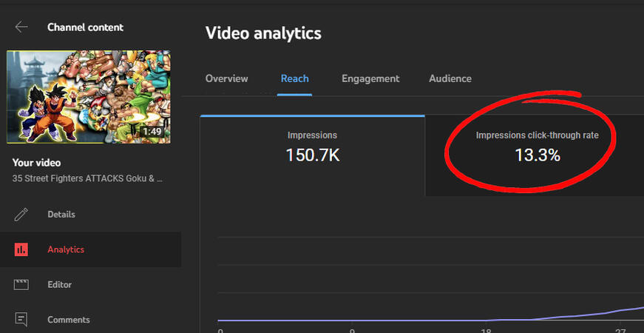The width and height of the screenshot is (644, 333).
Task: Select the Impressions metric card
Action: tap(313, 156)
